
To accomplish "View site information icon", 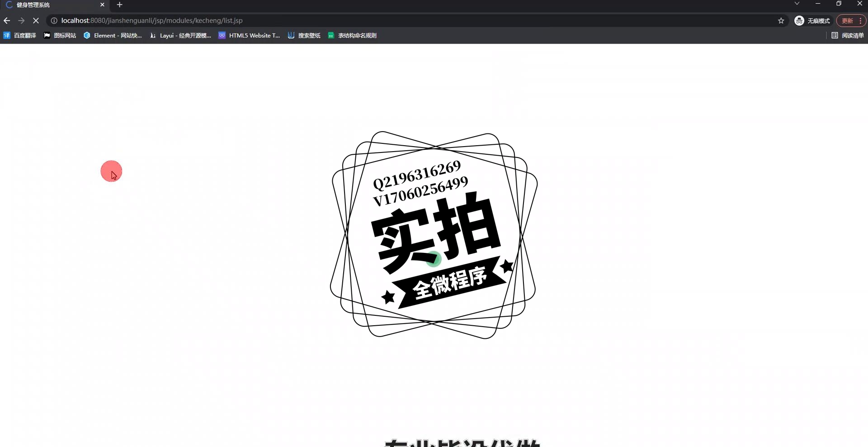I will point(54,21).
